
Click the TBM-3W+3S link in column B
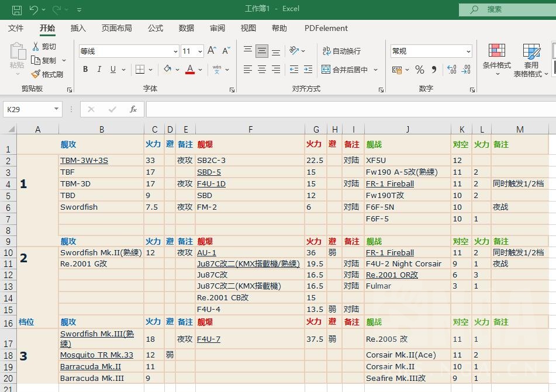(84, 161)
